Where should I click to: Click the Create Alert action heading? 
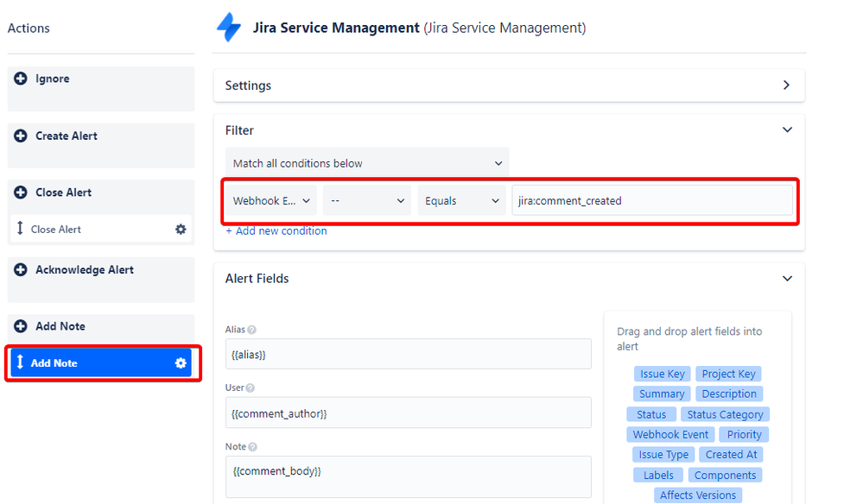[x=66, y=135]
